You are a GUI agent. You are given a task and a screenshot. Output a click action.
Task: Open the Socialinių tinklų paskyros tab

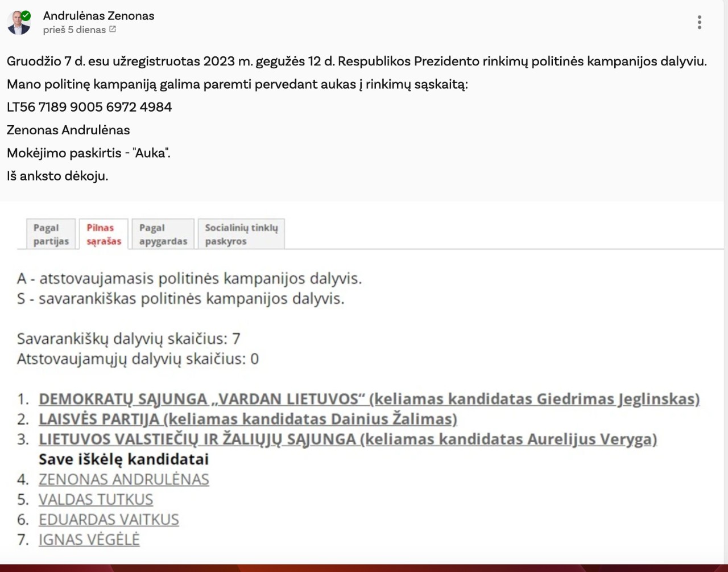(x=242, y=234)
